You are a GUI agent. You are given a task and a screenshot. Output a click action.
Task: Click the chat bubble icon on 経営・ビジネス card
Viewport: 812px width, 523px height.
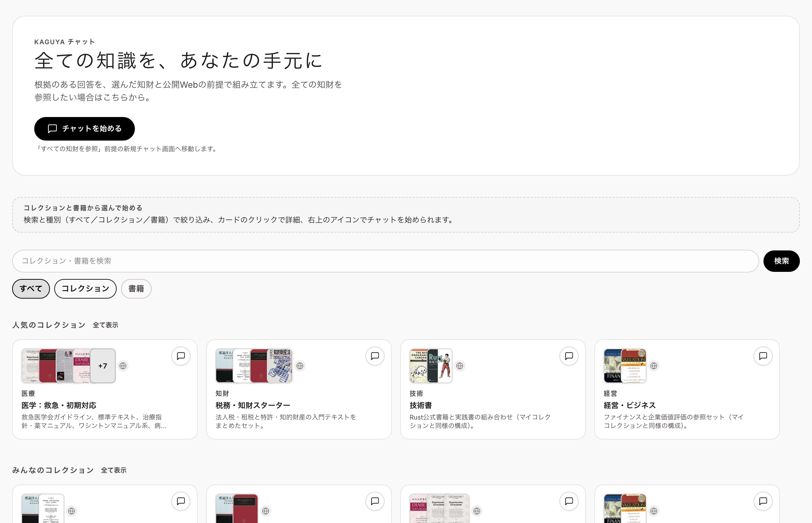click(763, 356)
